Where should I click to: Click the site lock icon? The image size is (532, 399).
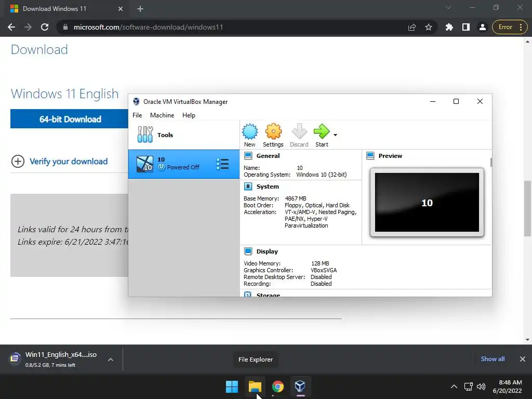(65, 27)
